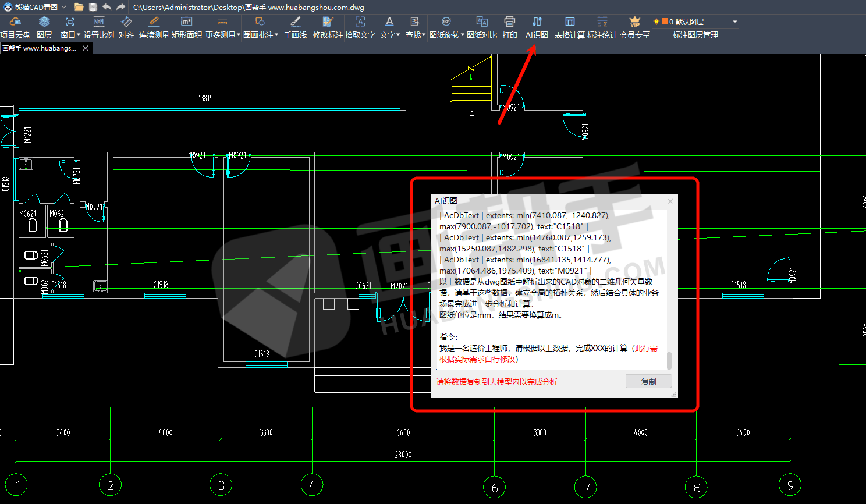866x504 pixels.
Task: Open the 图纸对比 drawing compare tool
Action: (x=481, y=27)
